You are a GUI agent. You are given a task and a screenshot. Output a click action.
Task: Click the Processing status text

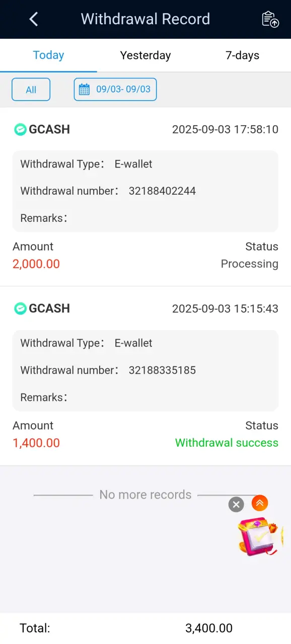coord(250,264)
